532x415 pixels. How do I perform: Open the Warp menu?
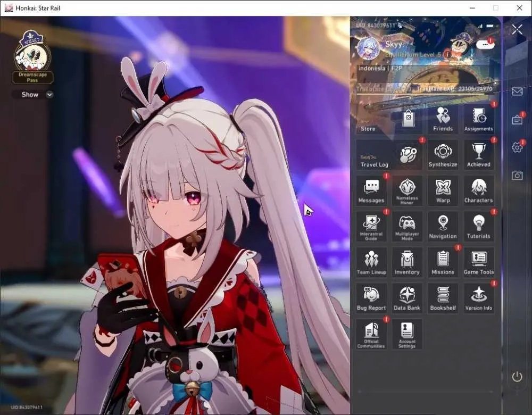pos(443,190)
